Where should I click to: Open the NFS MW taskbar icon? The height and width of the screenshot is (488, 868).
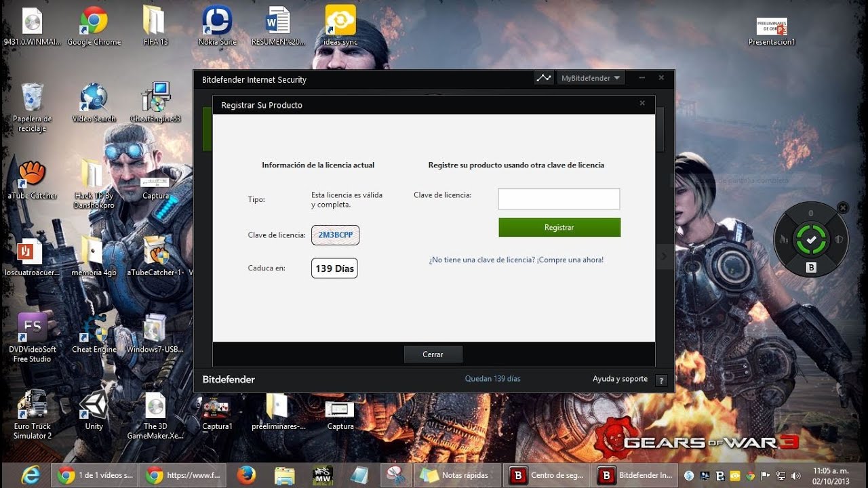pyautogui.click(x=322, y=475)
